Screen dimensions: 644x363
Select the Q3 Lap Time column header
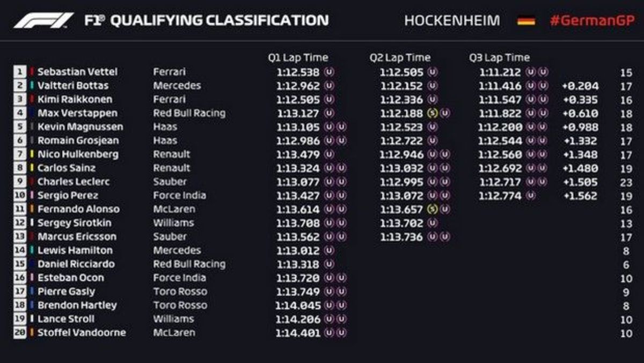pyautogui.click(x=499, y=58)
